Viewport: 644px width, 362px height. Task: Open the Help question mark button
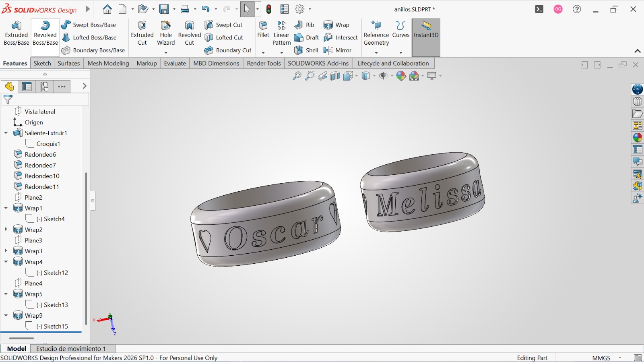pos(577,9)
